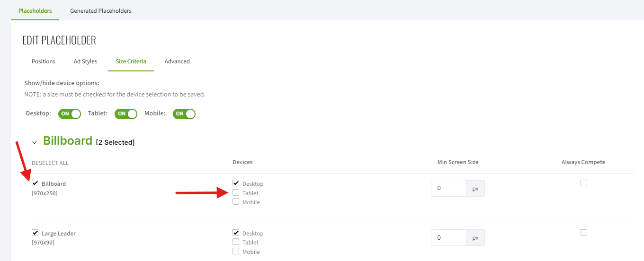Uncheck the Large Leader size checkbox
Image resolution: width=644 pixels, height=261 pixels.
(x=35, y=233)
